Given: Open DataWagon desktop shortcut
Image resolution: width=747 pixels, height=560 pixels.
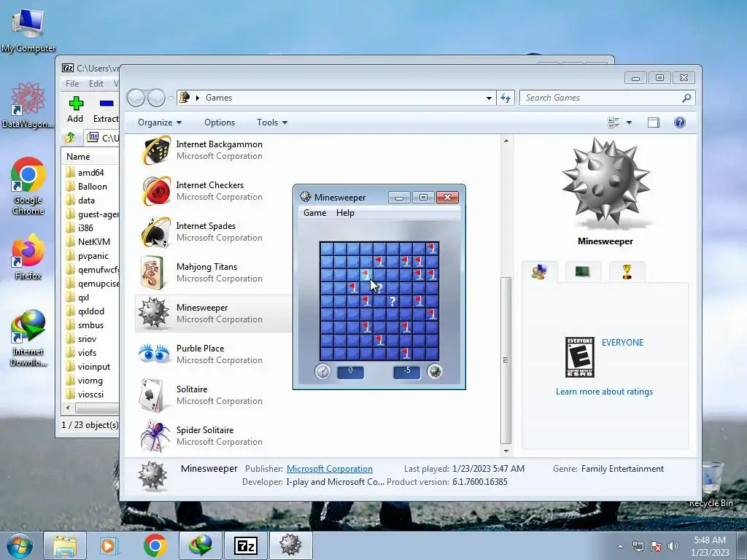Looking at the screenshot, I should coord(28,106).
